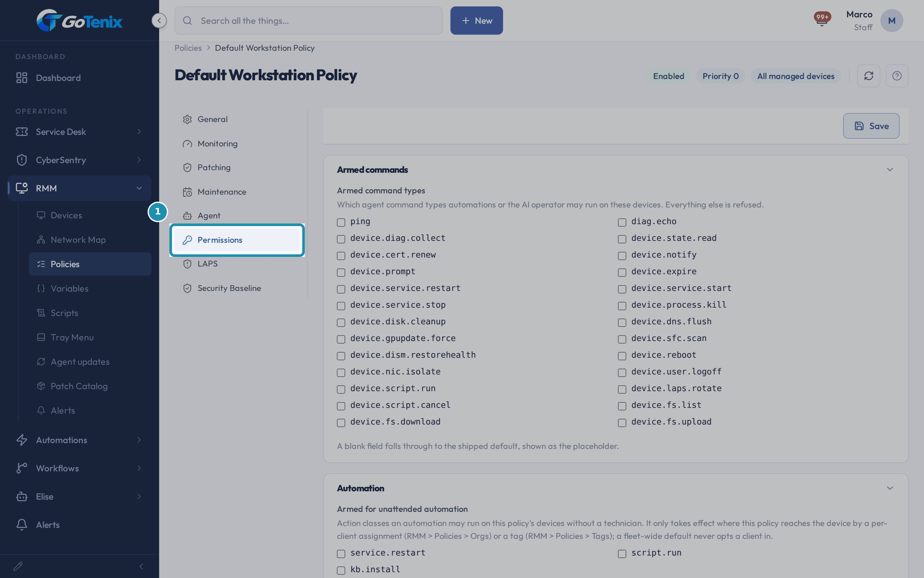Click the GoTenix logo
Viewport: 924px width, 578px height.
[x=80, y=20]
